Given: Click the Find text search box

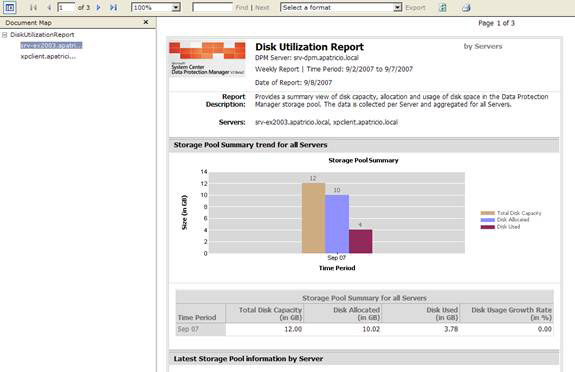Looking at the screenshot, I should (x=212, y=7).
